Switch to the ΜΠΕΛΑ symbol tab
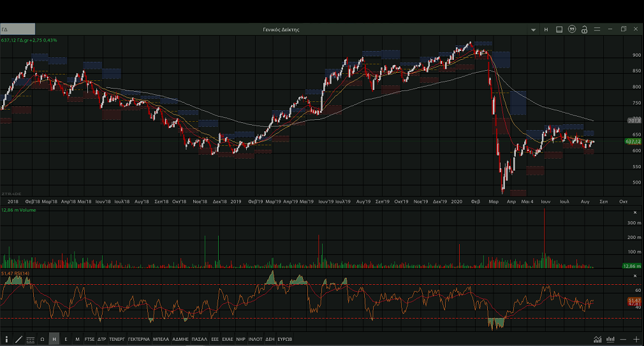Image resolution: width=644 pixels, height=346 pixels. tap(161, 339)
